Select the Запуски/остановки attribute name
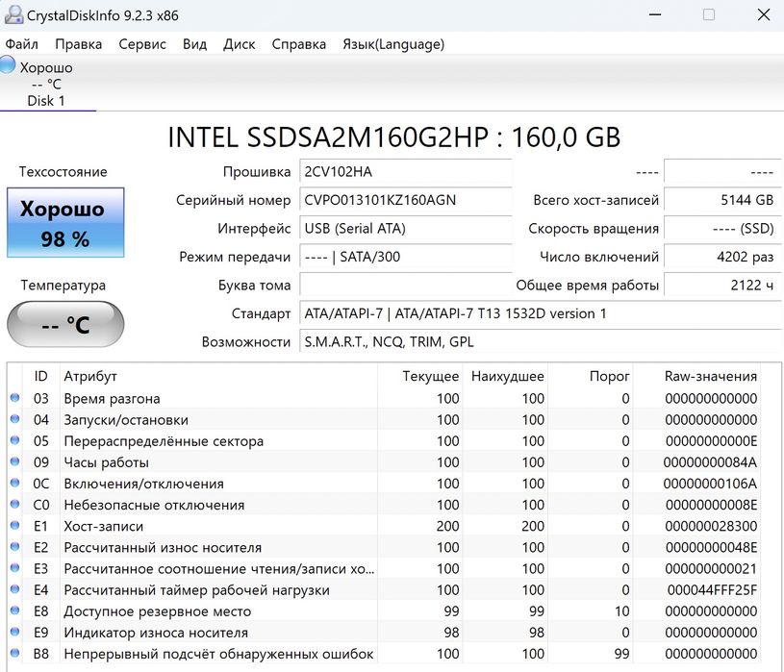The width and height of the screenshot is (784, 672). tap(126, 420)
